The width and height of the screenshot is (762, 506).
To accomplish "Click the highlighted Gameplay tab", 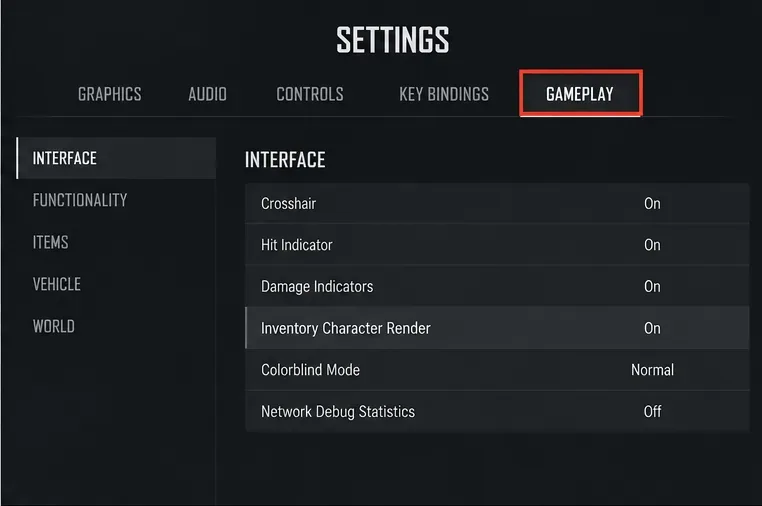I will coord(581,93).
